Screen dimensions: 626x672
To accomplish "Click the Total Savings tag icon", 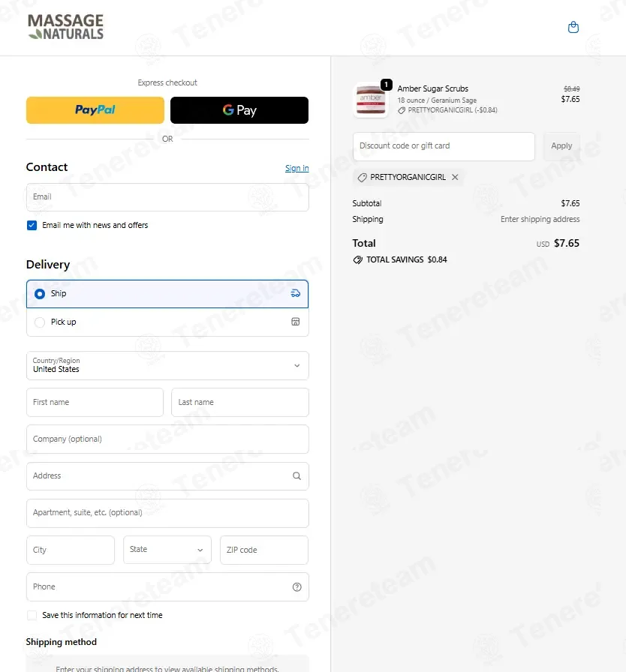I will coord(357,259).
